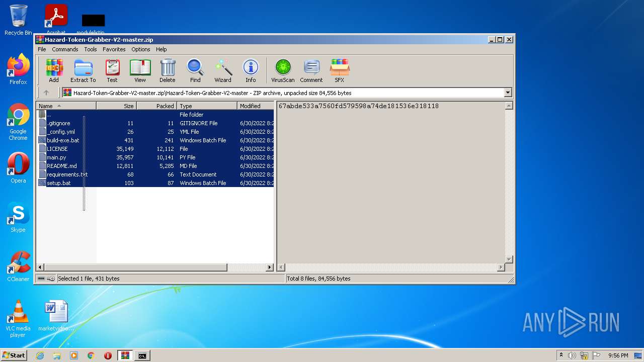Select the build-exe.bat file
Image resolution: width=644 pixels, height=362 pixels.
(x=155, y=140)
